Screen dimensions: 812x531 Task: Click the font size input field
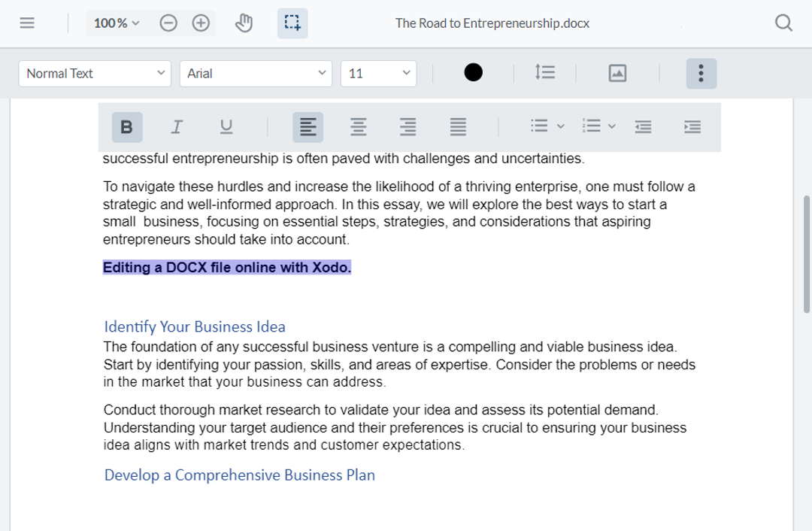[379, 73]
